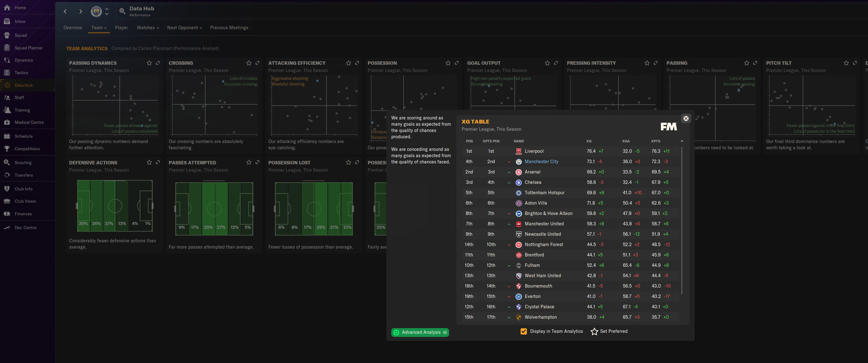This screenshot has width=868, height=363.
Task: Click the Arsenal row up chevron
Action: [x=509, y=173]
